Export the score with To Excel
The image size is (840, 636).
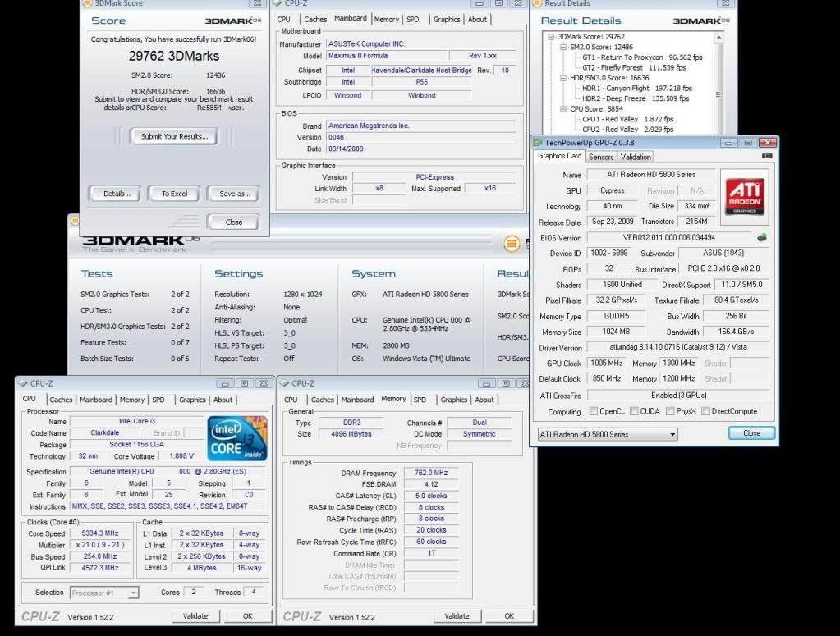(174, 194)
